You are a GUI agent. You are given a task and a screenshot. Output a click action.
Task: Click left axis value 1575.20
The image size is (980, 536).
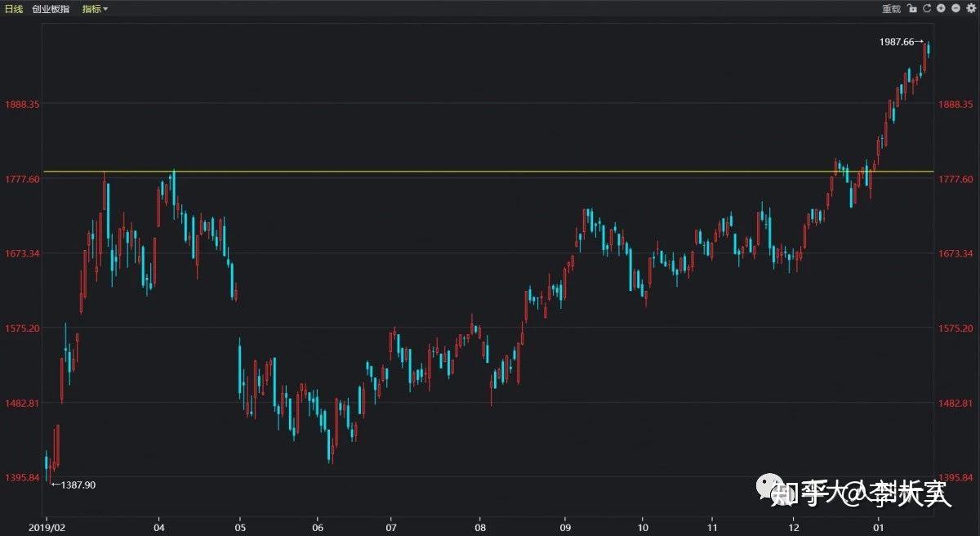point(22,328)
